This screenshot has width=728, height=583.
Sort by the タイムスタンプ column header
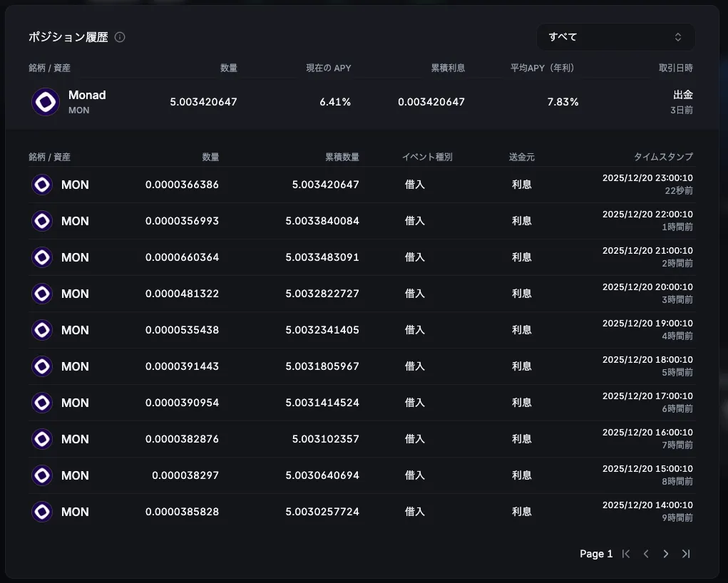tap(663, 157)
